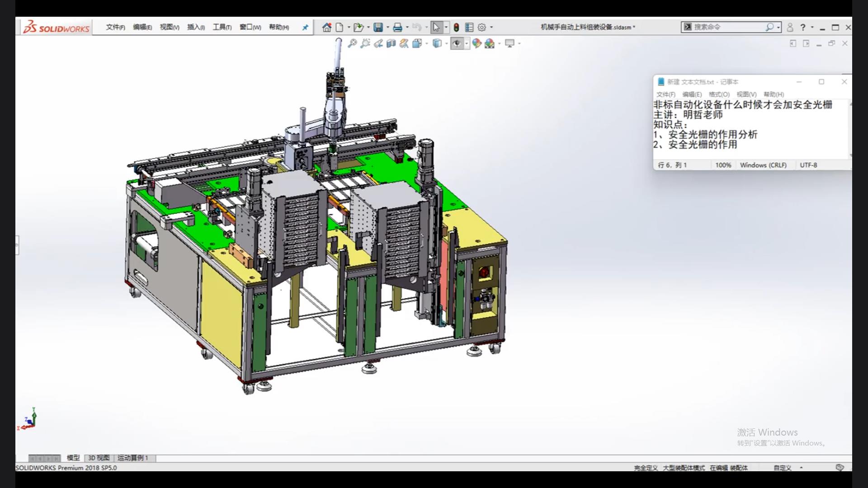Open the 窗口(W) menu in SolidWorks
Screen dimensions: 868x488
coord(250,27)
